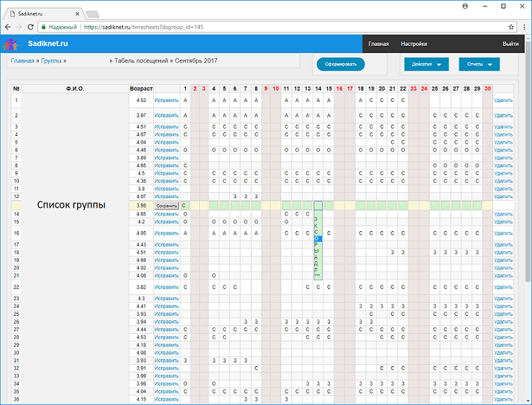Image resolution: width=532 pixels, height=405 pixels.
Task: Click the green secure lock icon
Action: (44, 27)
